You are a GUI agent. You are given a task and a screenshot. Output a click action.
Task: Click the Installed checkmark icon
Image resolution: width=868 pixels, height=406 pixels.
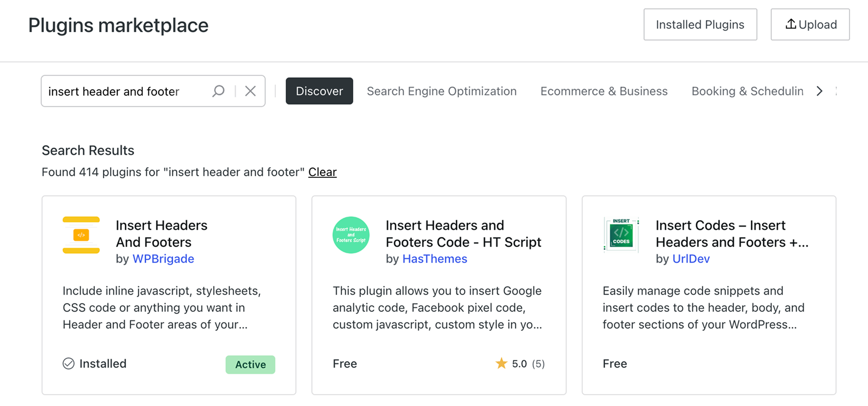(68, 364)
